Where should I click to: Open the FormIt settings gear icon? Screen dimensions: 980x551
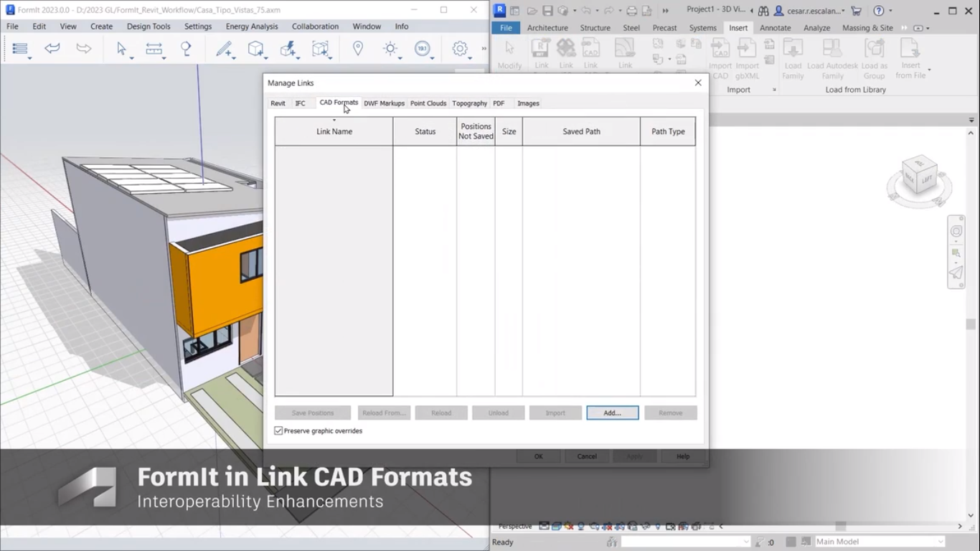pyautogui.click(x=460, y=48)
